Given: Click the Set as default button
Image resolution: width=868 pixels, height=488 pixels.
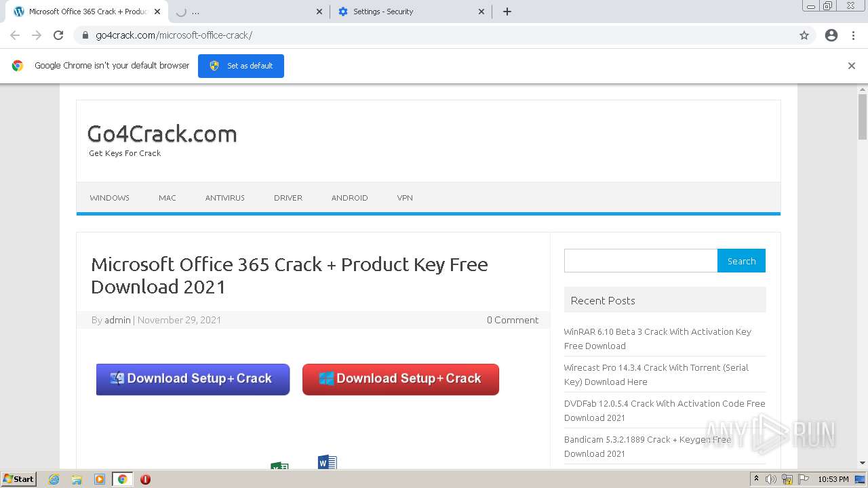Looking at the screenshot, I should tap(241, 66).
